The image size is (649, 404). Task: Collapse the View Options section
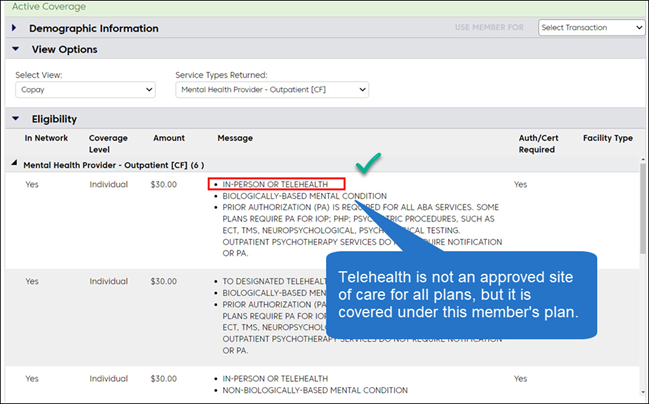tap(16, 49)
